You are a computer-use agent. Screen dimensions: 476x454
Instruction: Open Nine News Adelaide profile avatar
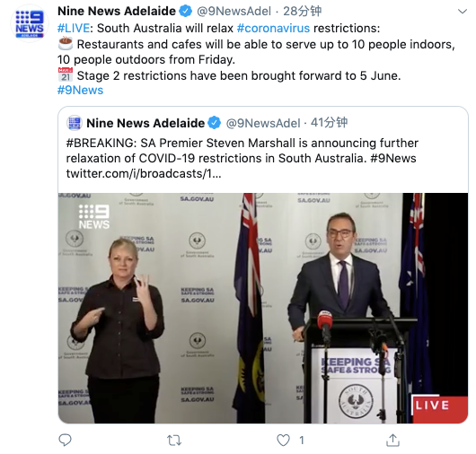30,23
